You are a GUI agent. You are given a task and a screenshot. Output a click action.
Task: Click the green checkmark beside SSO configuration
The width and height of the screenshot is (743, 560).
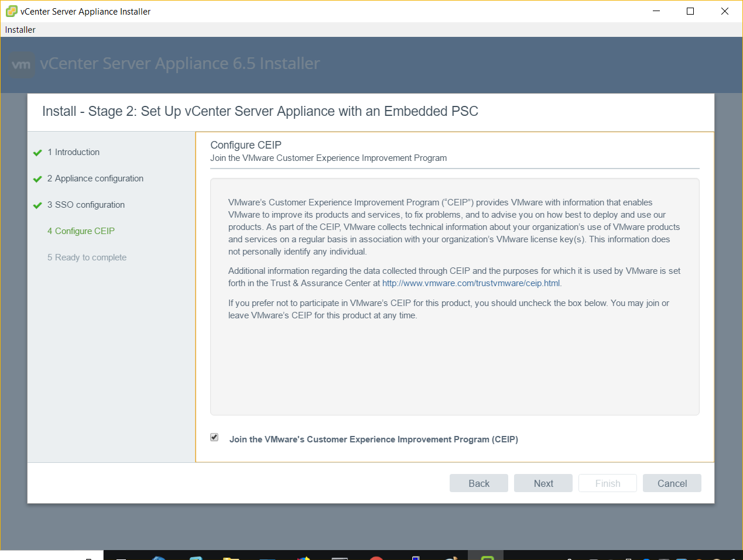[x=37, y=205]
